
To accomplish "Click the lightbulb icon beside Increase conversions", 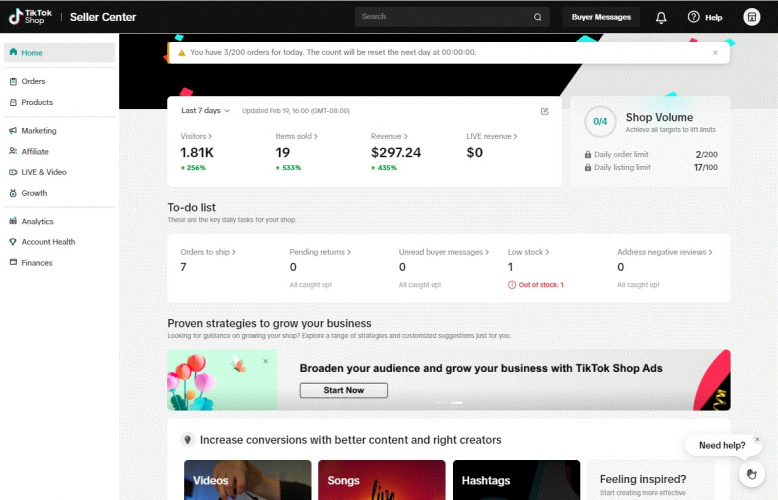I will coord(188,439).
